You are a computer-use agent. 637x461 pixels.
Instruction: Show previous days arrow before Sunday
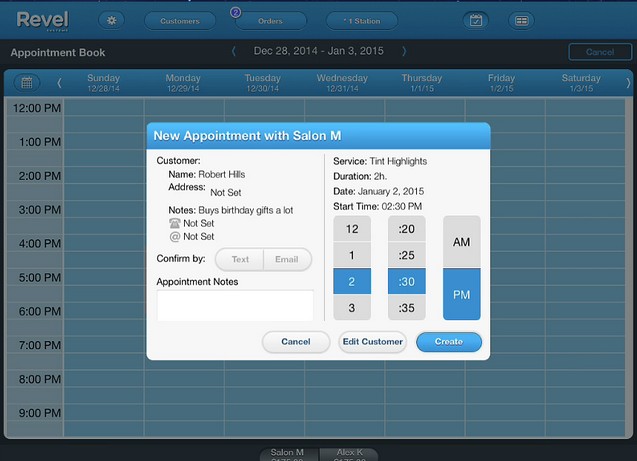pos(59,83)
